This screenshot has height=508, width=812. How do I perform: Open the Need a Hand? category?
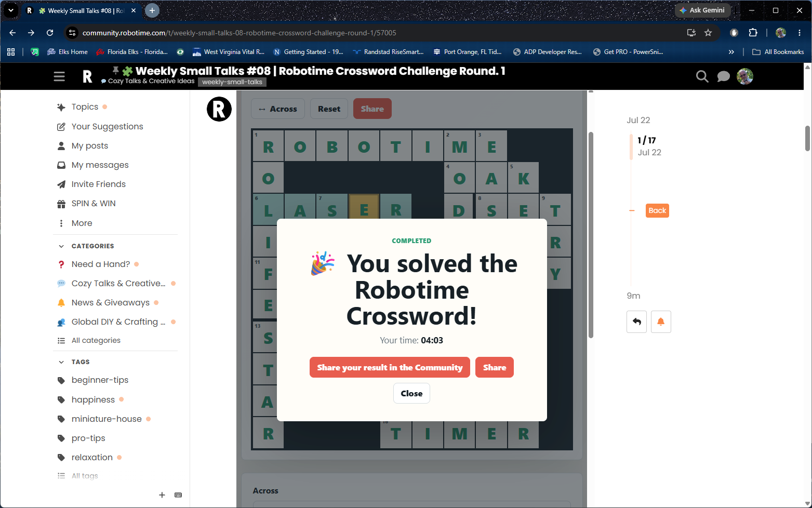point(101,264)
